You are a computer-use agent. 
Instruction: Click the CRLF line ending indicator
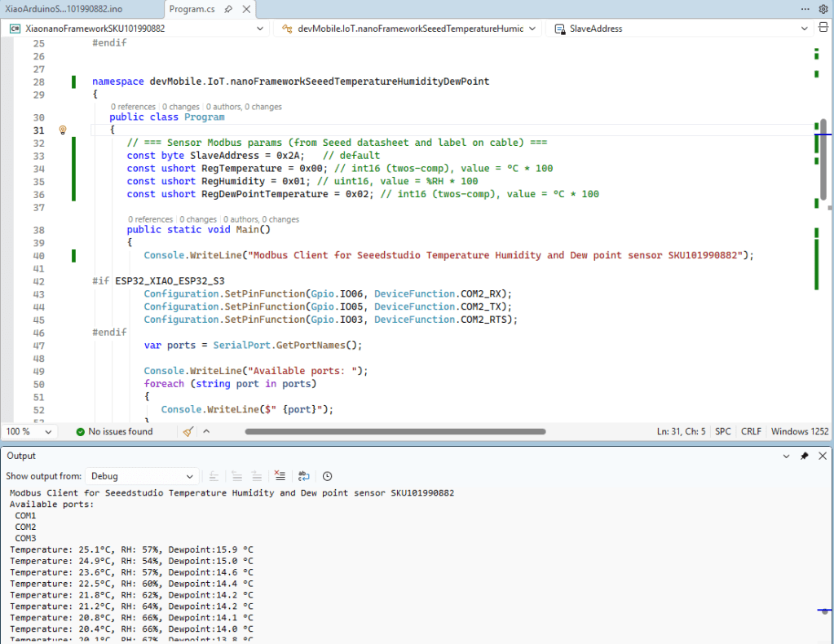tap(751, 431)
